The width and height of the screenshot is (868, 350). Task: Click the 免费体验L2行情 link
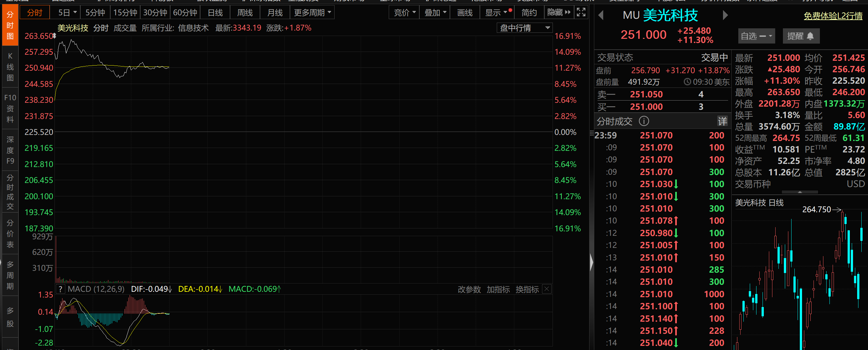[833, 16]
